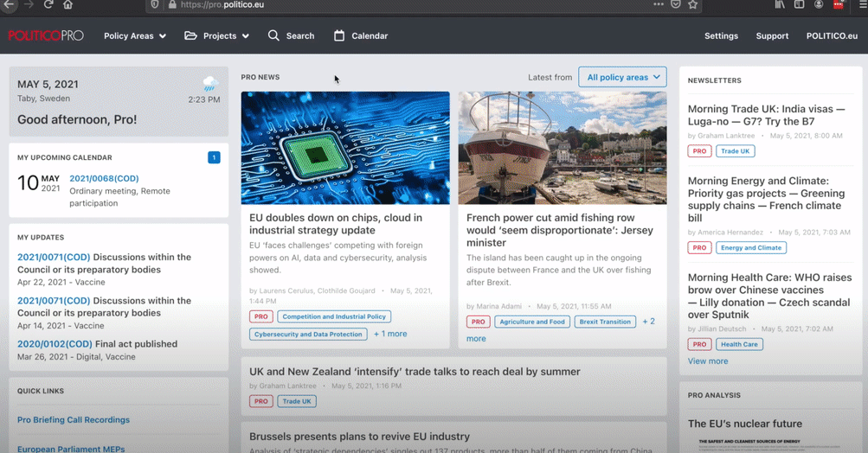Open UK and New Zealand trade talks article
The height and width of the screenshot is (453, 868).
pos(415,372)
